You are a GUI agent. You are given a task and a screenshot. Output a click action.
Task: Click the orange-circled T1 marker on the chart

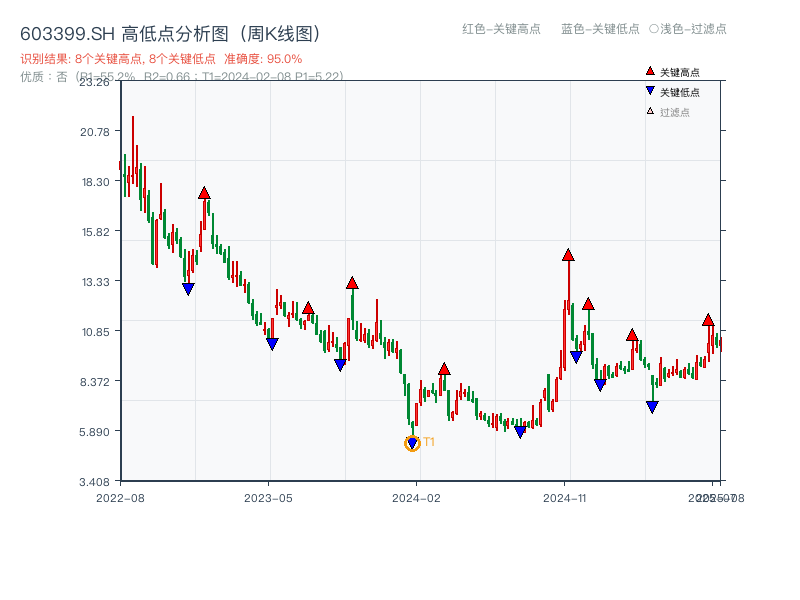tap(413, 441)
